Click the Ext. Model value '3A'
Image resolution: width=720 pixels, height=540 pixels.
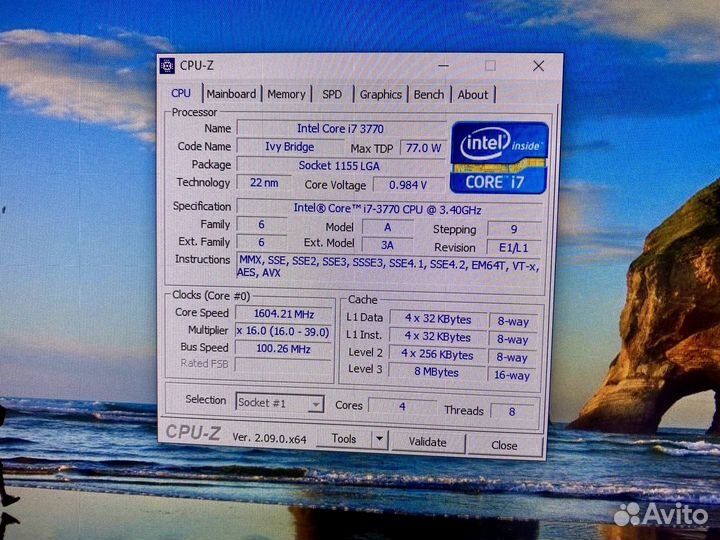coord(387,245)
